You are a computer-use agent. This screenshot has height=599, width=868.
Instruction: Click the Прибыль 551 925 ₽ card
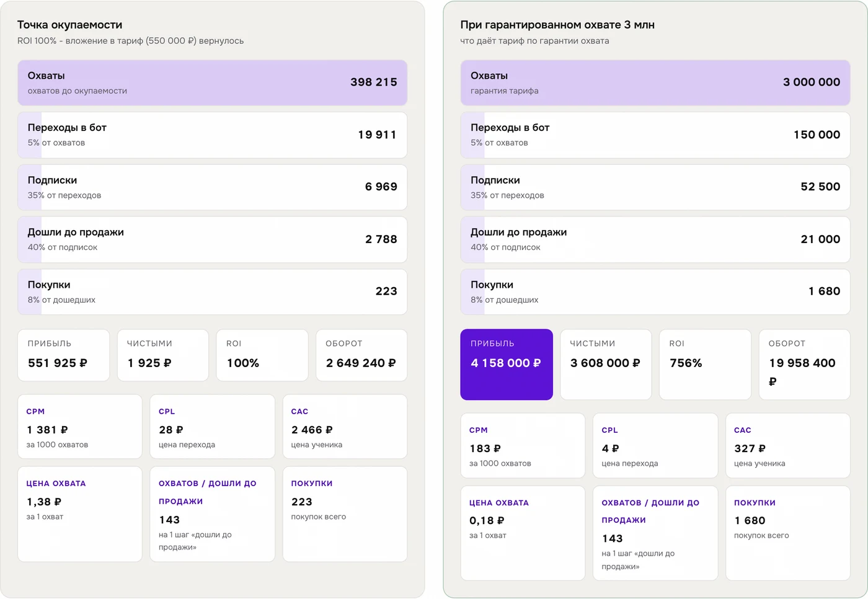coord(63,355)
